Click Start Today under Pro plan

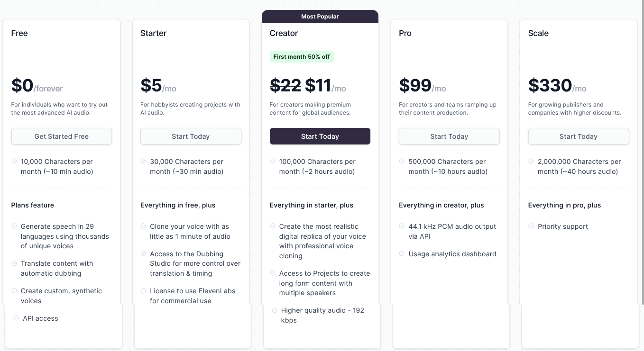point(449,136)
